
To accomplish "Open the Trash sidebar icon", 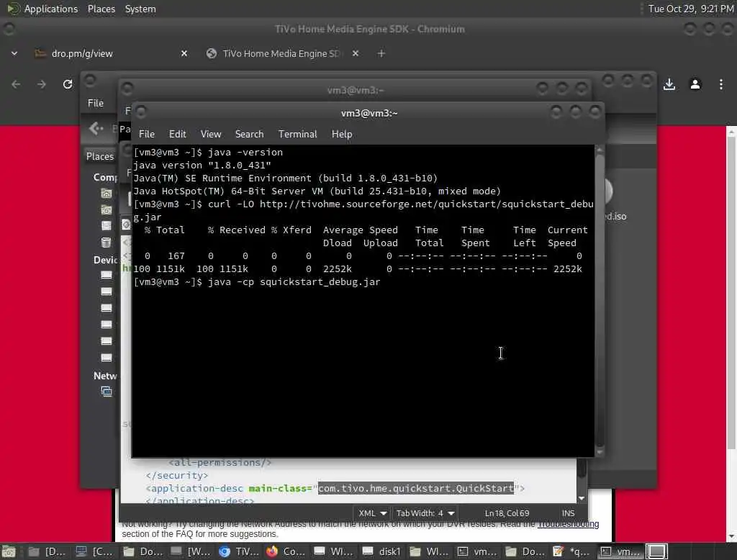I will click(107, 243).
